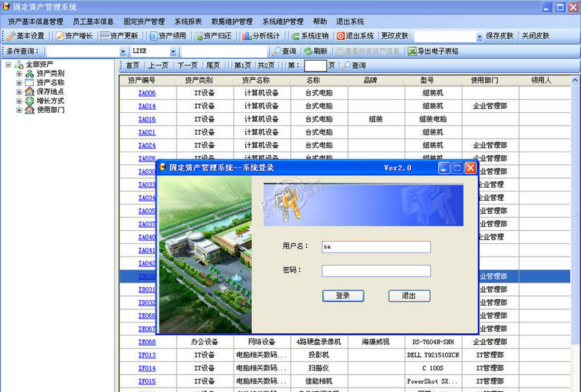
Task: Select 使用部门 tree node
Action: coord(50,110)
